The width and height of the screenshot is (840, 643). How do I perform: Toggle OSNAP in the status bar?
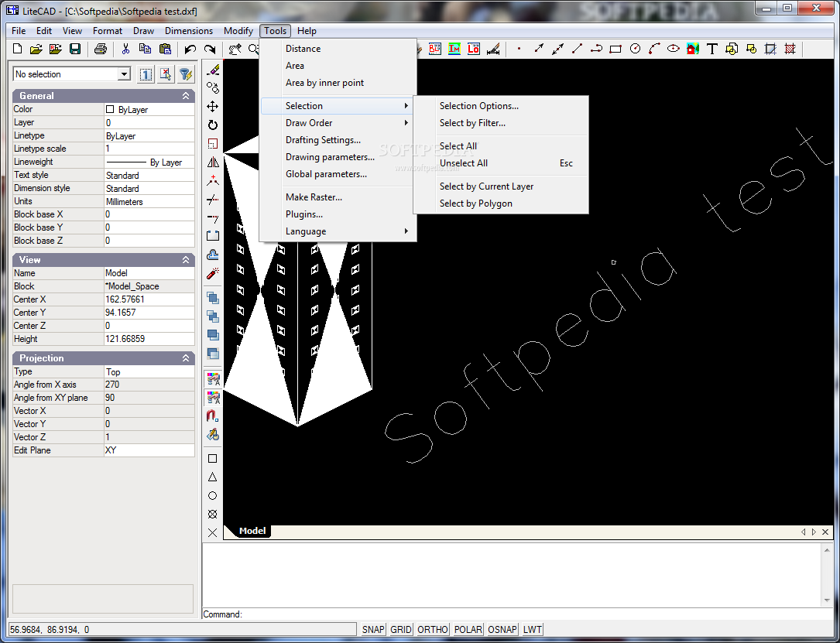click(x=502, y=630)
